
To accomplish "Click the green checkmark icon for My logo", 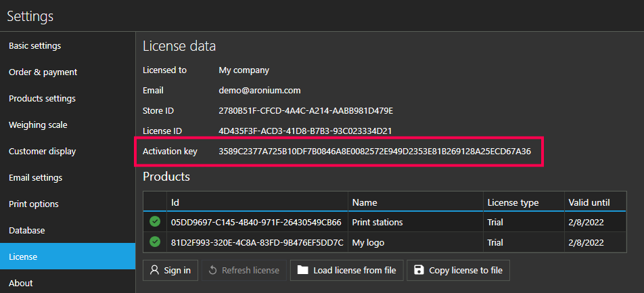I will tap(155, 242).
